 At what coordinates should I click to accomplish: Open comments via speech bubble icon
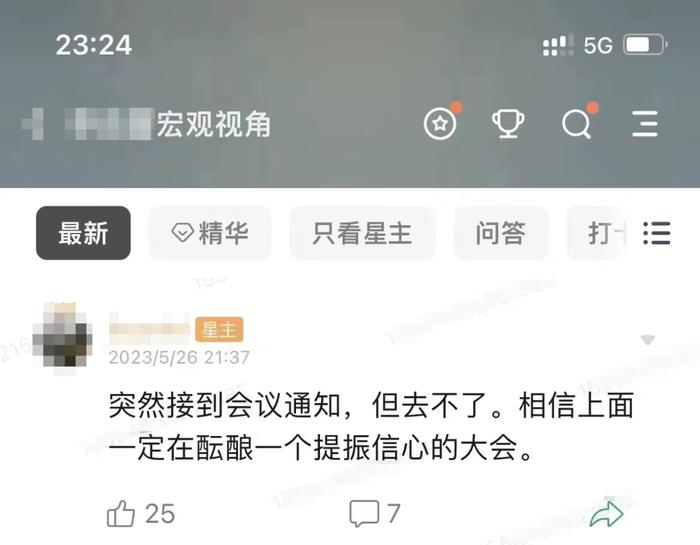coord(364,513)
